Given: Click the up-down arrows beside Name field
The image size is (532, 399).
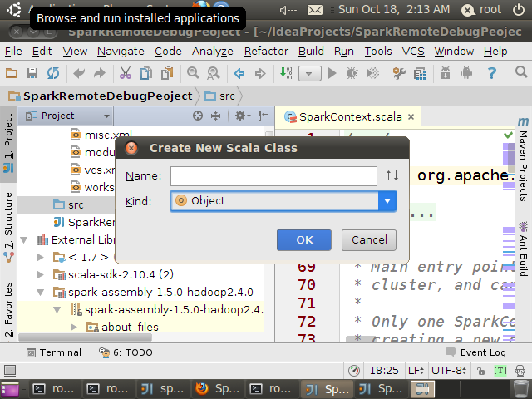Looking at the screenshot, I should click(392, 175).
